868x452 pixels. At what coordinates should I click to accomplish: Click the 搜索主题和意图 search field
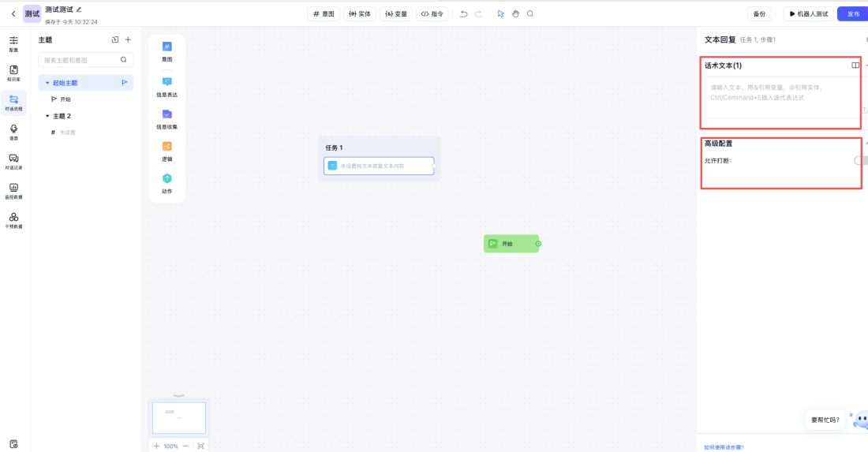point(80,60)
